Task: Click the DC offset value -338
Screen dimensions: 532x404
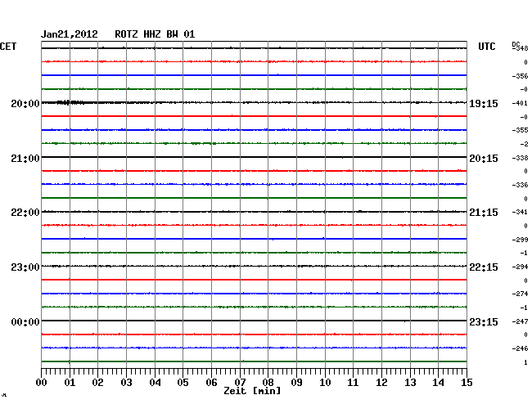Action: click(521, 158)
